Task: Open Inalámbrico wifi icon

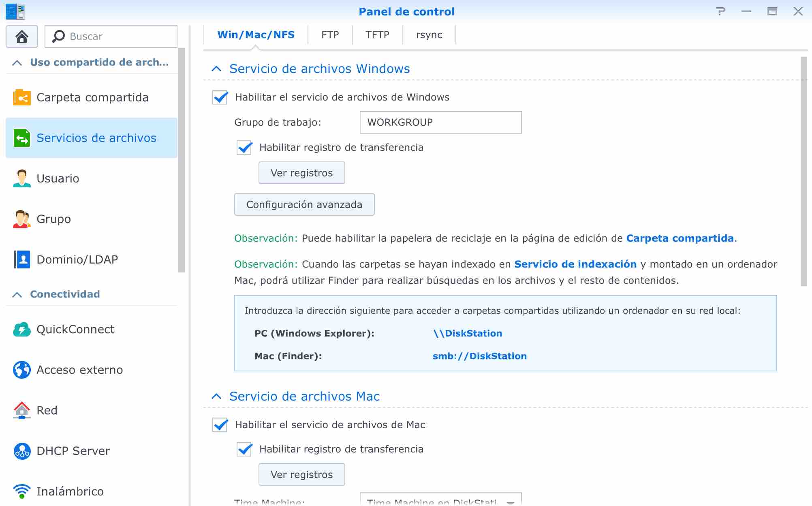Action: tap(22, 491)
